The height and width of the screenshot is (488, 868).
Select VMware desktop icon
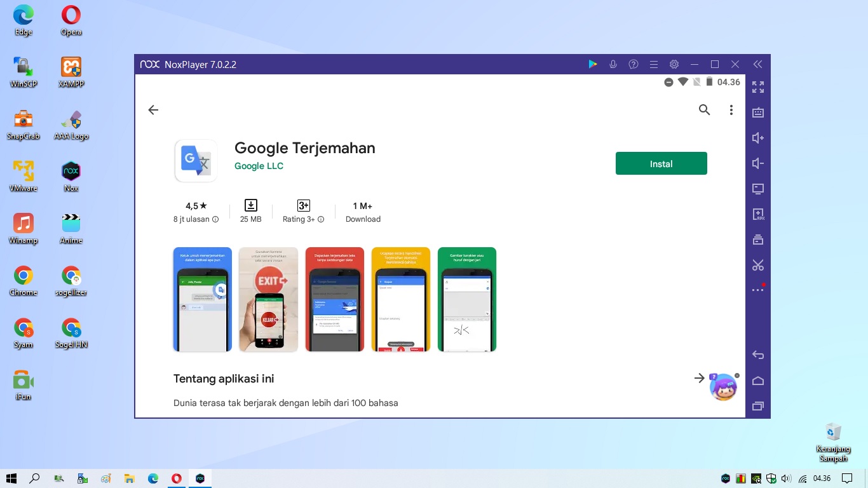(24, 176)
